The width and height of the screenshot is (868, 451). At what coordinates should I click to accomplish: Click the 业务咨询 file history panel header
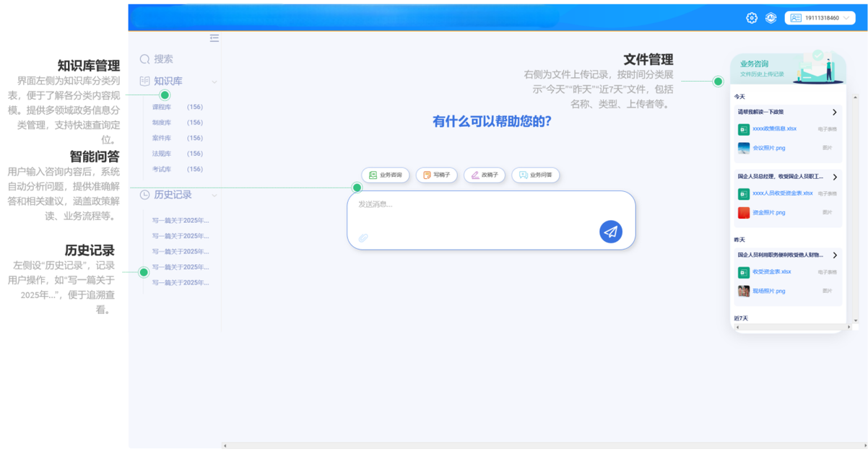[x=788, y=68]
